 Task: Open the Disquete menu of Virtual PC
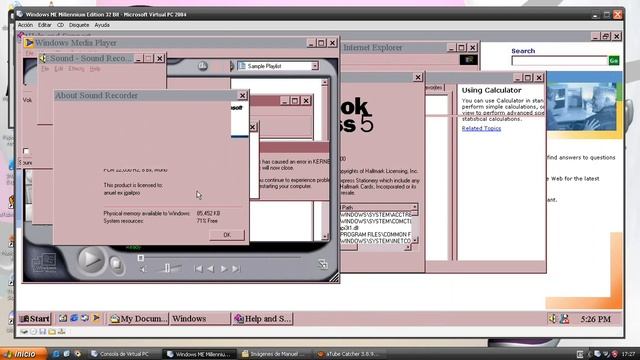click(x=79, y=25)
